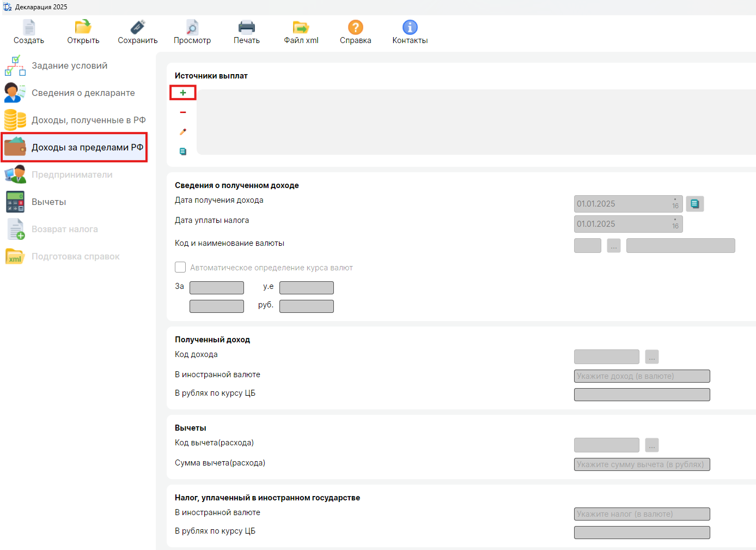Save declaration via Сохранить icon
The image size is (756, 550).
138,27
